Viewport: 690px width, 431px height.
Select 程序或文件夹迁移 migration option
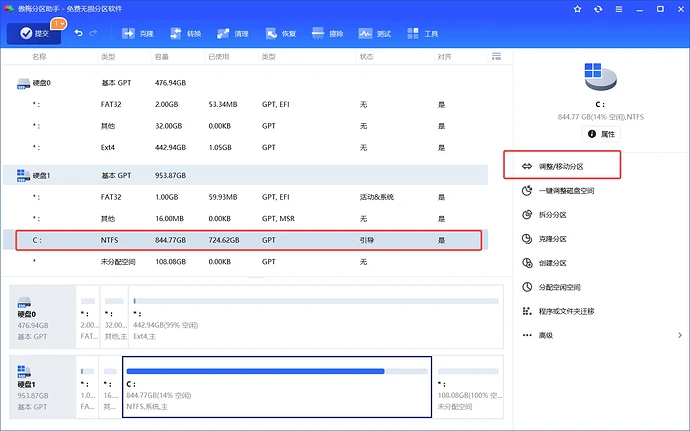[x=565, y=311]
